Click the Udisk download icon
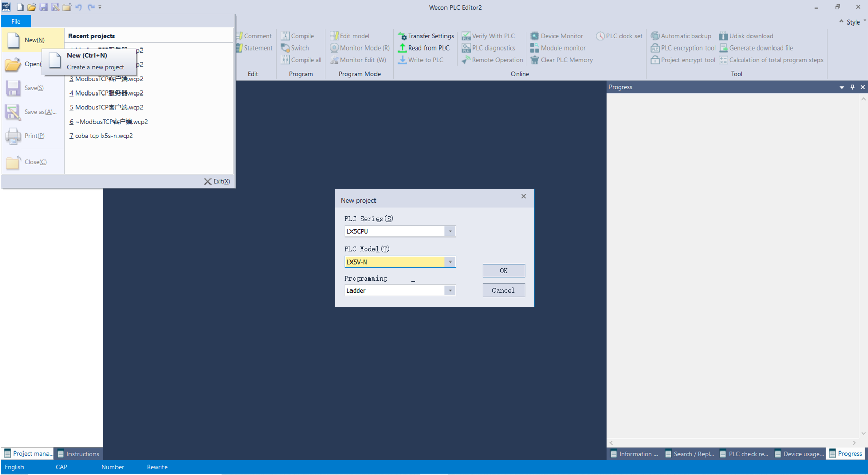Image resolution: width=868 pixels, height=475 pixels. pyautogui.click(x=723, y=36)
